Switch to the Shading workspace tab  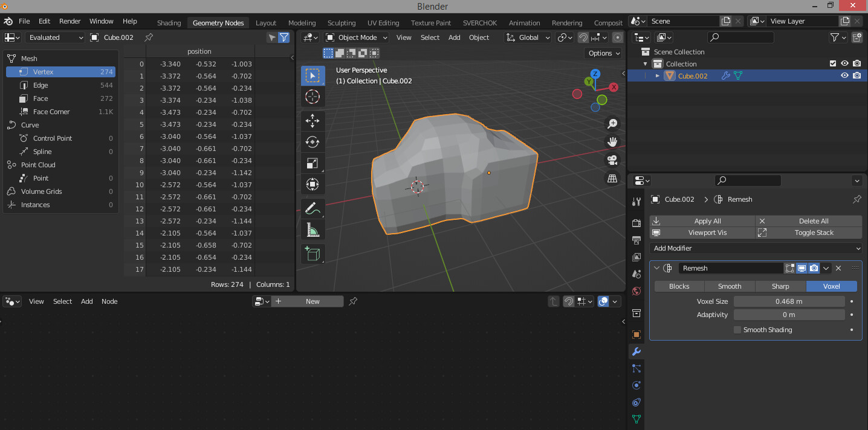169,23
